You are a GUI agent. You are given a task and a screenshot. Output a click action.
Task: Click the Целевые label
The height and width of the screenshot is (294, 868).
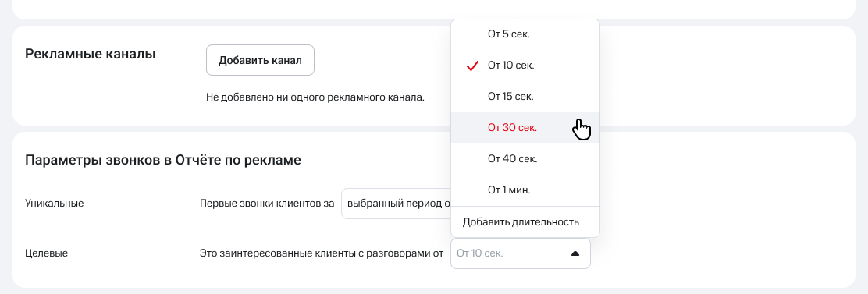47,253
